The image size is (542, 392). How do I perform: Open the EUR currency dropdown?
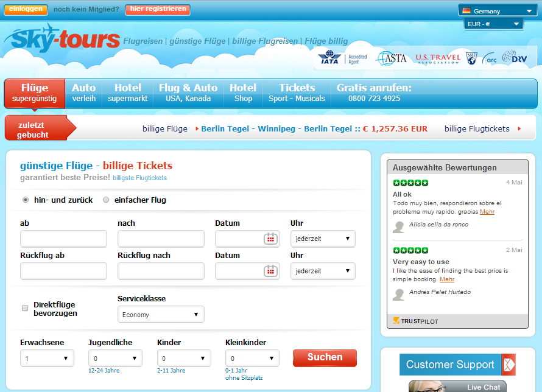click(493, 24)
